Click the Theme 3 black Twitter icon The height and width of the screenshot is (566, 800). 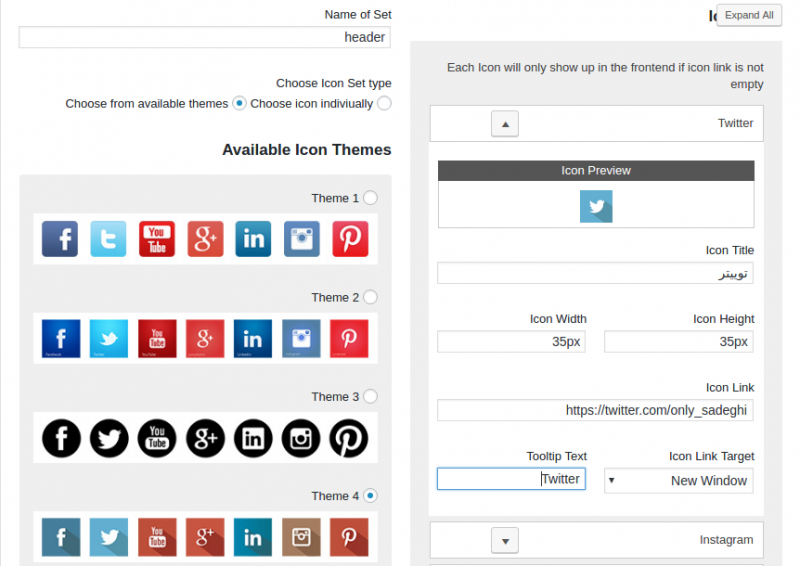pos(109,438)
